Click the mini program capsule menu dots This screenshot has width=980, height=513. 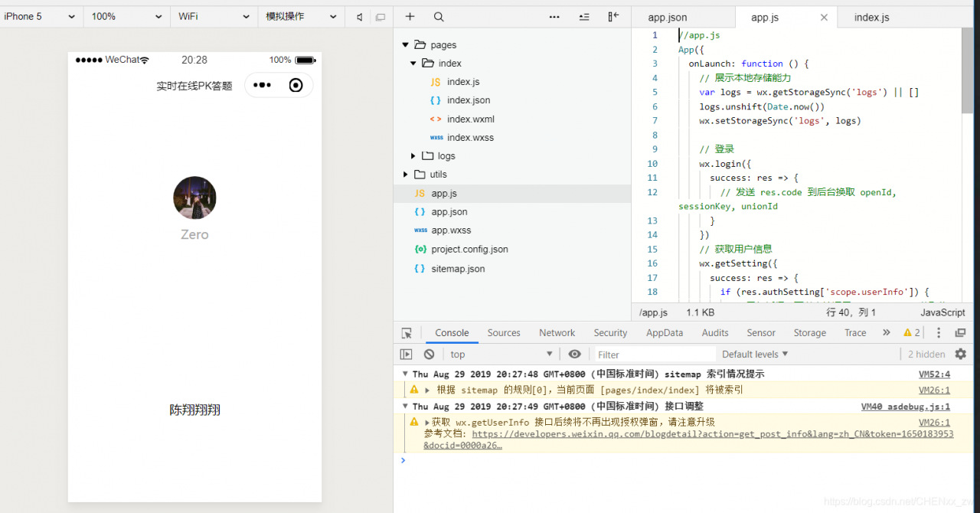click(x=262, y=85)
